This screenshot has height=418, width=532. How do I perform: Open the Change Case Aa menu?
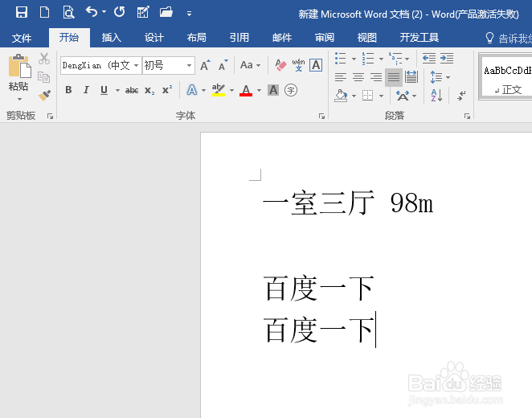tap(250, 65)
